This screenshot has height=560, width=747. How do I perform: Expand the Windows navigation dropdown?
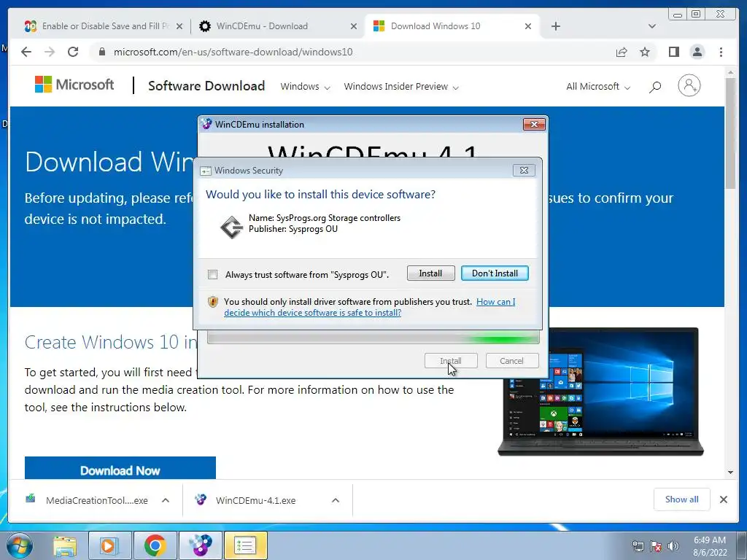point(305,87)
